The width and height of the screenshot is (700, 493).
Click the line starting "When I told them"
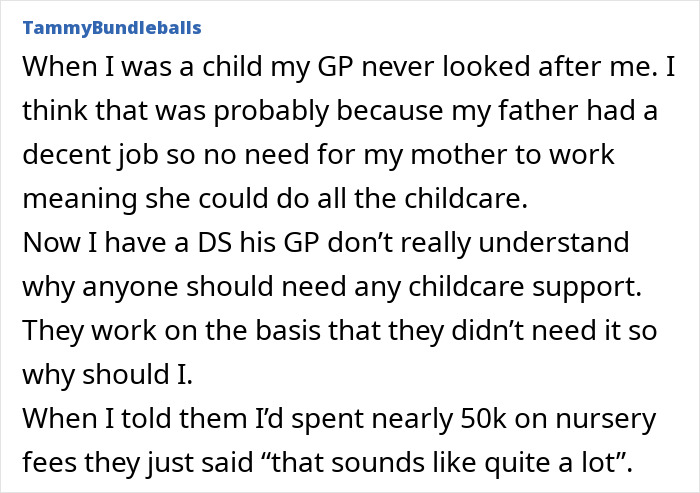pyautogui.click(x=339, y=419)
